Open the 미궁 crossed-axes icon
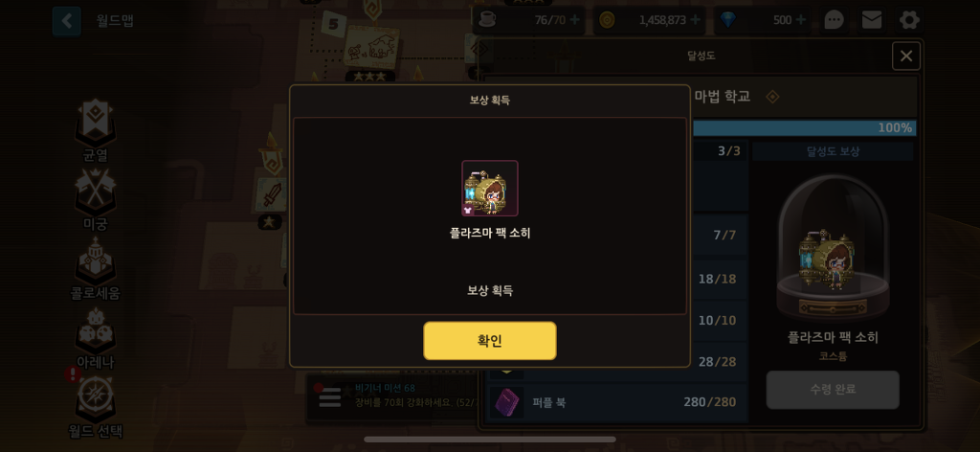Image resolution: width=980 pixels, height=452 pixels. click(95, 192)
